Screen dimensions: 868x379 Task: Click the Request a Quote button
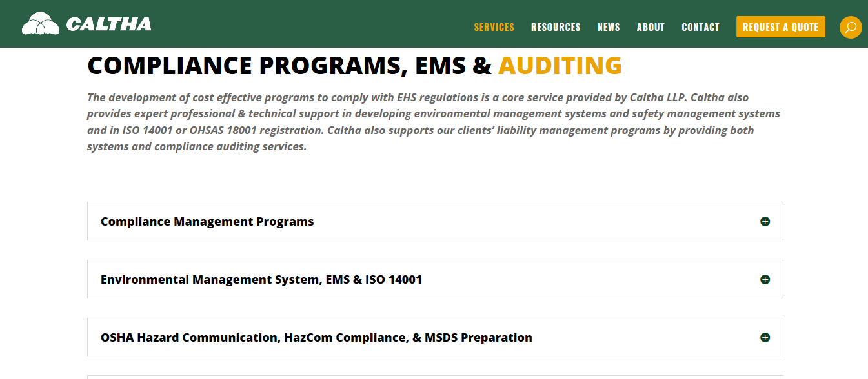click(780, 27)
